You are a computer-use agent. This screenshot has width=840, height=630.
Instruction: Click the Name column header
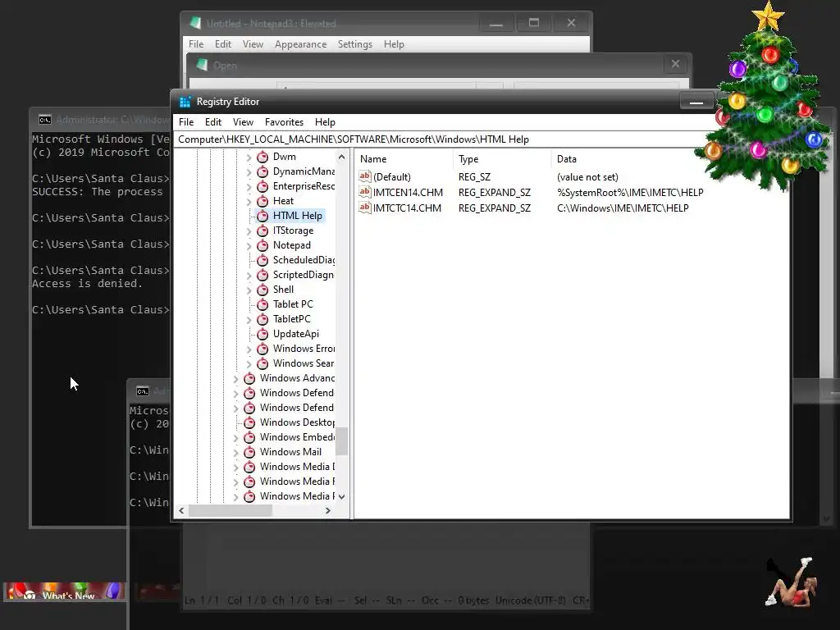point(404,159)
